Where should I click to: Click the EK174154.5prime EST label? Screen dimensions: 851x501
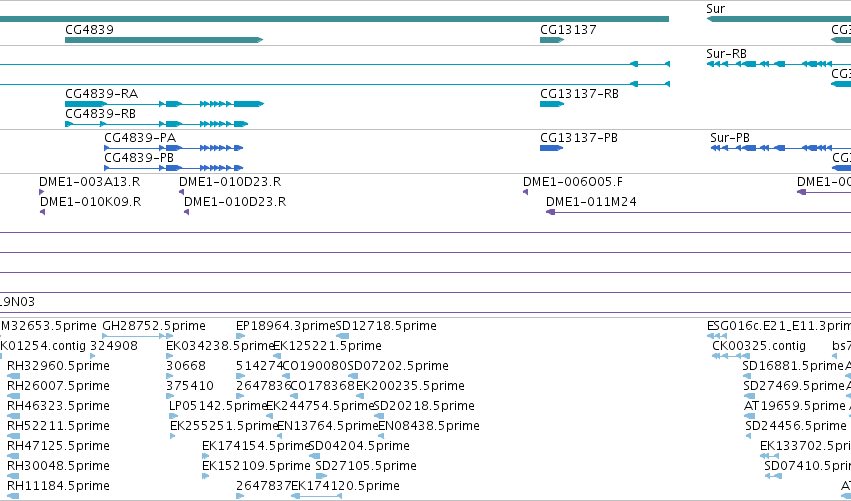pyautogui.click(x=256, y=446)
